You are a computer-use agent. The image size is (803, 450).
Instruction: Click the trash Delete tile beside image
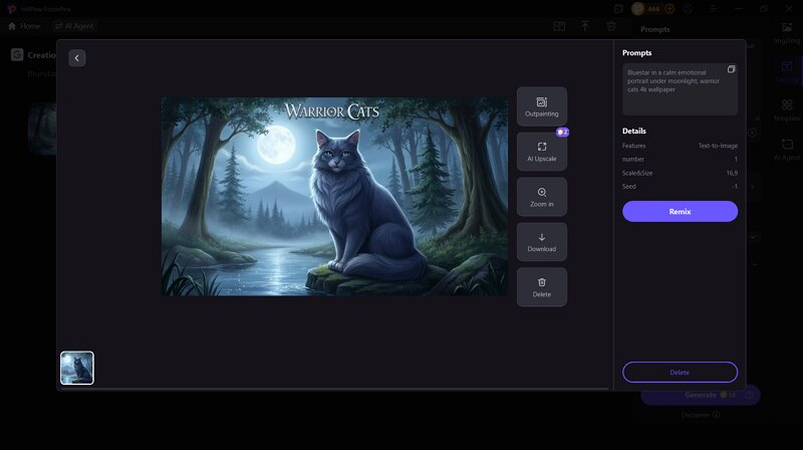pyautogui.click(x=541, y=287)
